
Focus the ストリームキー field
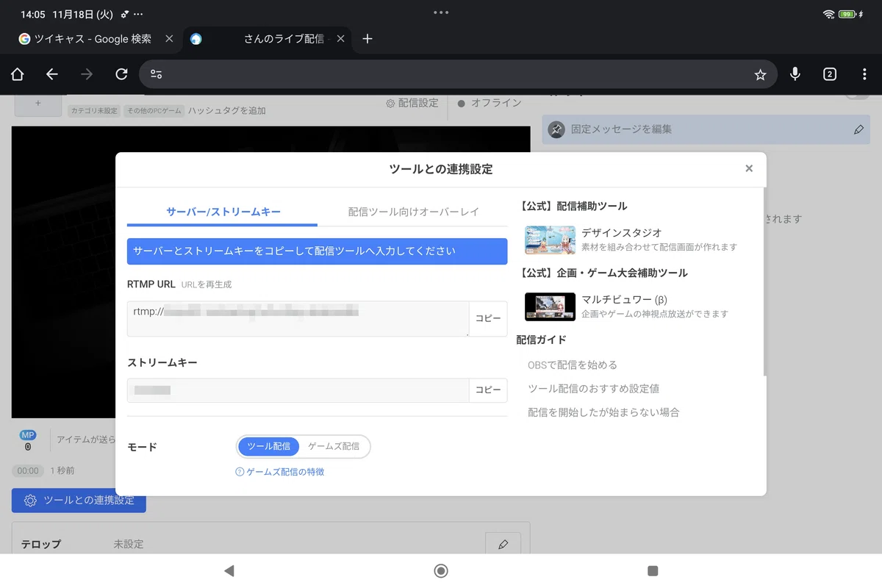[x=298, y=390]
